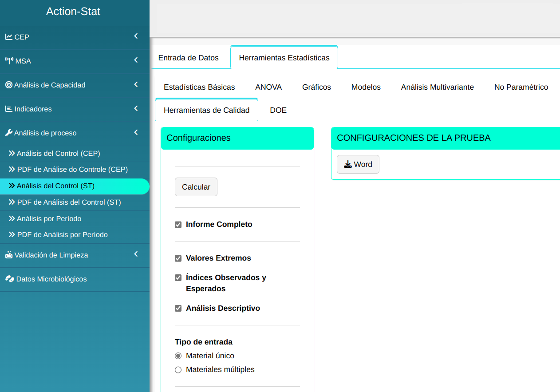Switch to the Entrada de Datos tab

coord(189,58)
